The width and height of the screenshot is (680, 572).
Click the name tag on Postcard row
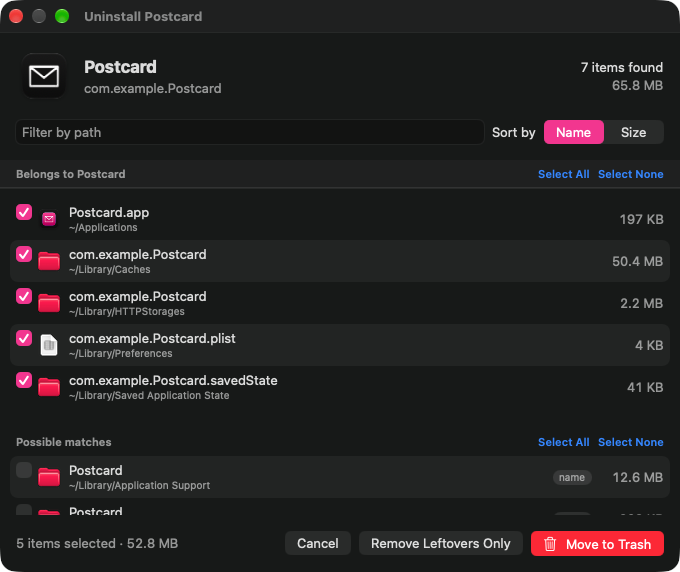[x=572, y=477]
